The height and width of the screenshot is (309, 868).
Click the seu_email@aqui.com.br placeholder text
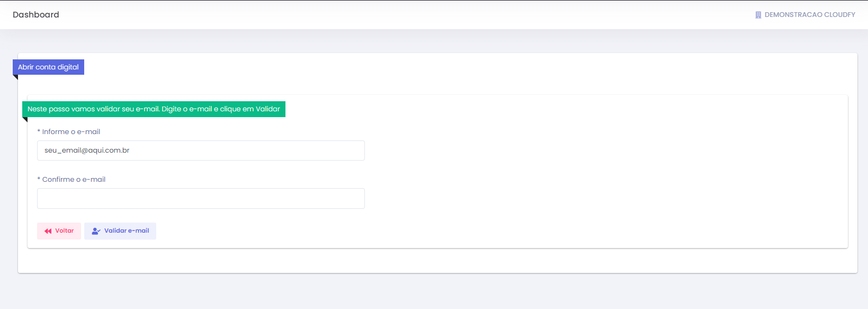(x=87, y=151)
